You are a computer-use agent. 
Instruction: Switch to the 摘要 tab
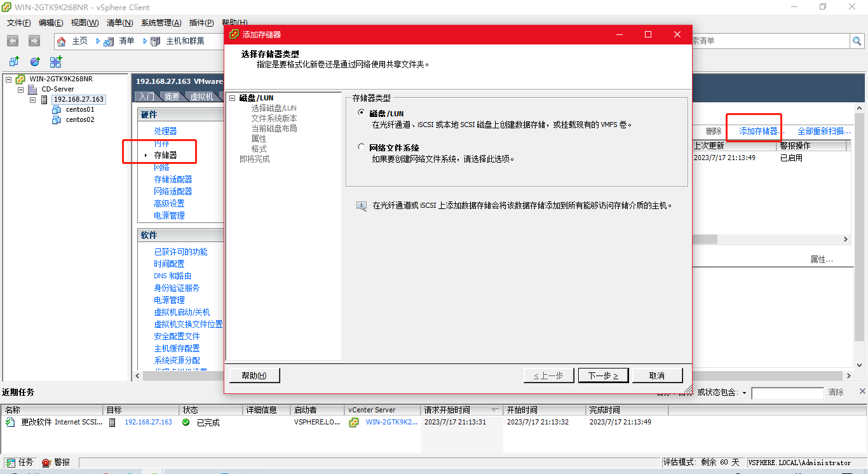[x=172, y=97]
